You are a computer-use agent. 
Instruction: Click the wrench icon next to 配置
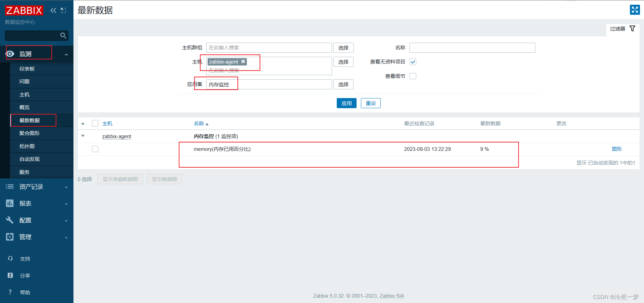tap(10, 220)
